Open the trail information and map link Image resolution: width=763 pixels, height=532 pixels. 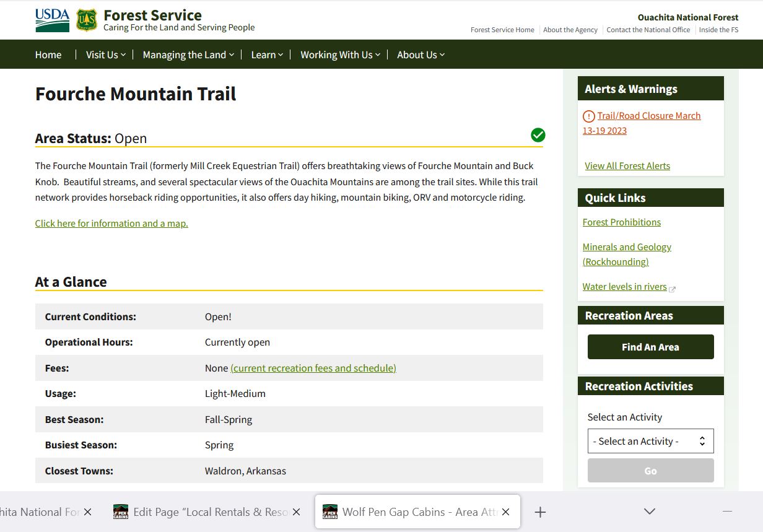click(111, 223)
